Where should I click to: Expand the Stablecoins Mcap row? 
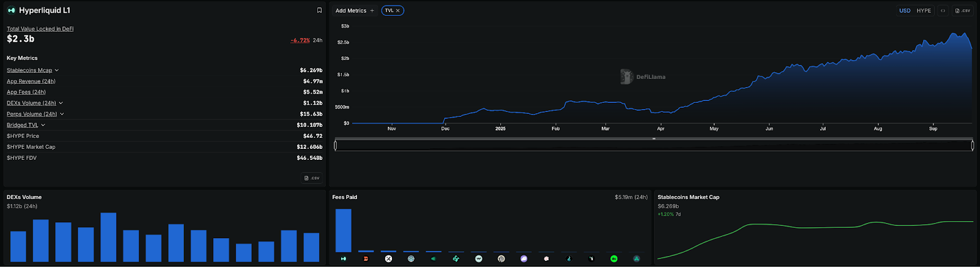56,70
